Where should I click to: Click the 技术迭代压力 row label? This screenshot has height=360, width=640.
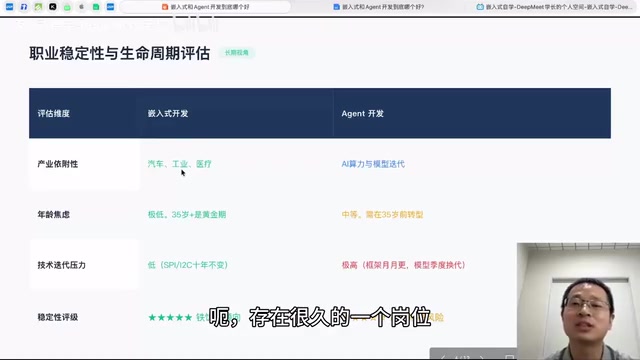62,265
